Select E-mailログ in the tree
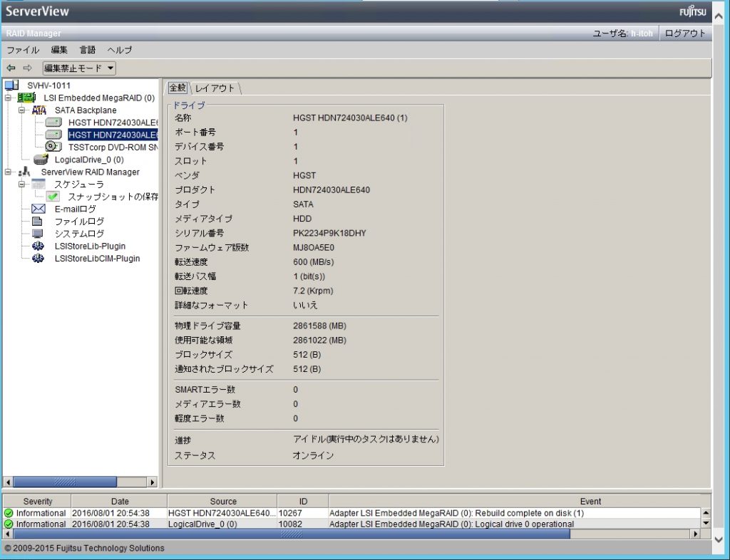Screen dimensions: 730x560 coord(76,209)
